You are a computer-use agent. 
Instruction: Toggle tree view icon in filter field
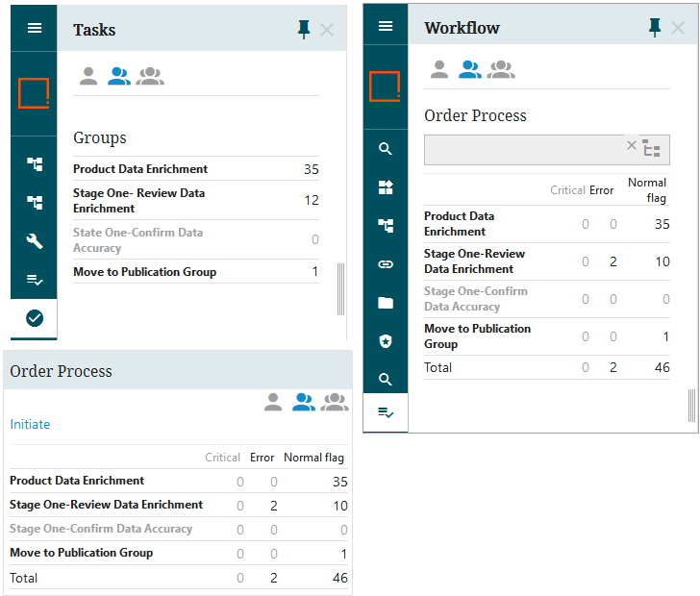click(x=651, y=148)
